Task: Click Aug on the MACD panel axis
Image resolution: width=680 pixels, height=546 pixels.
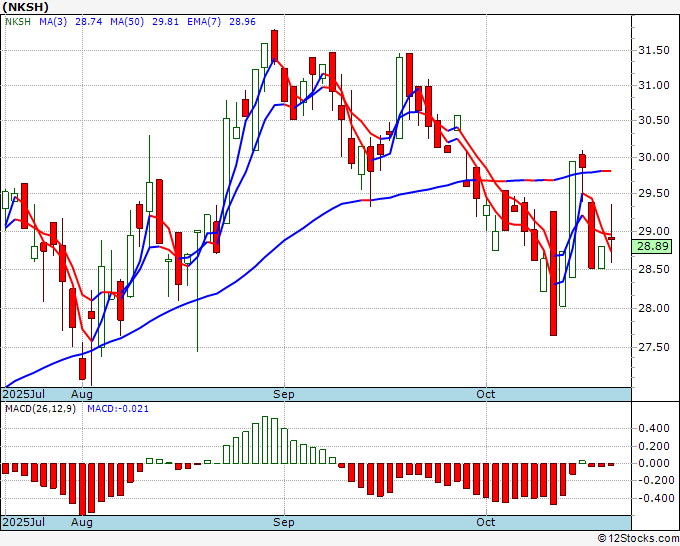Action: point(82,522)
